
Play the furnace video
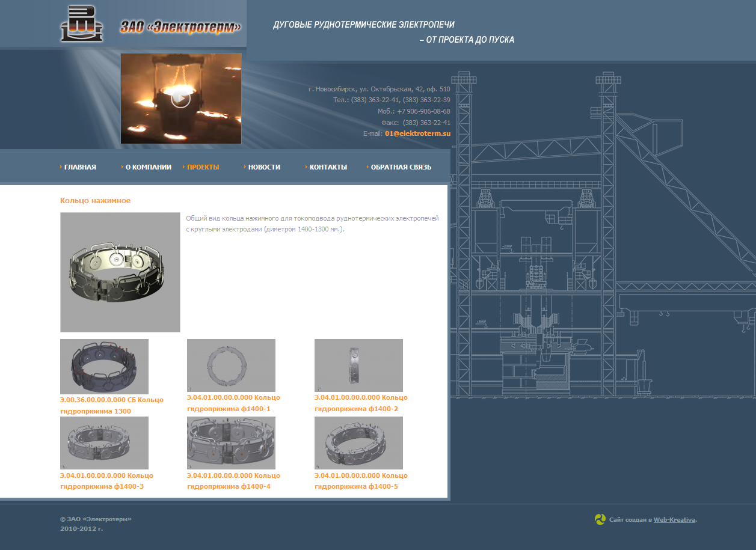tap(180, 99)
